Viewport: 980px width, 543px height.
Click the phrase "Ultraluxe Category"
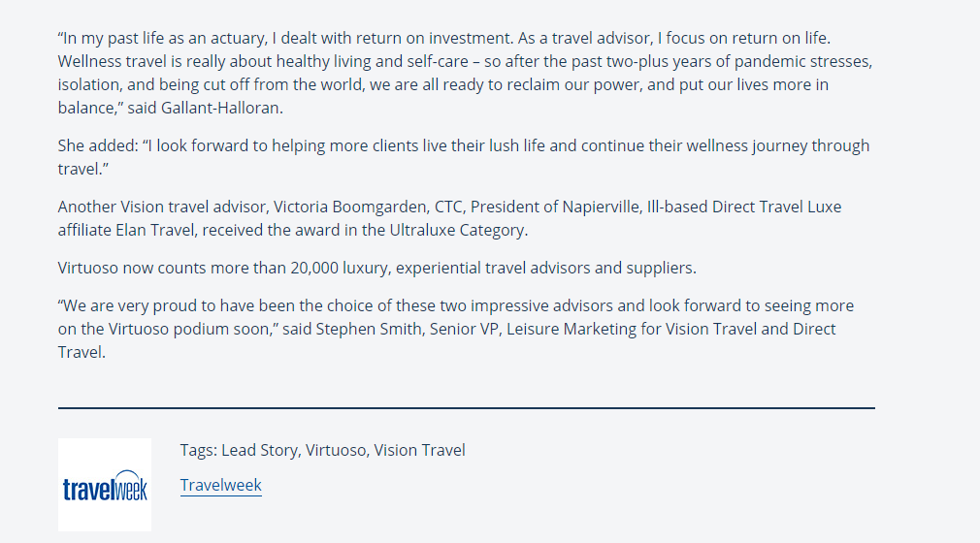457,230
